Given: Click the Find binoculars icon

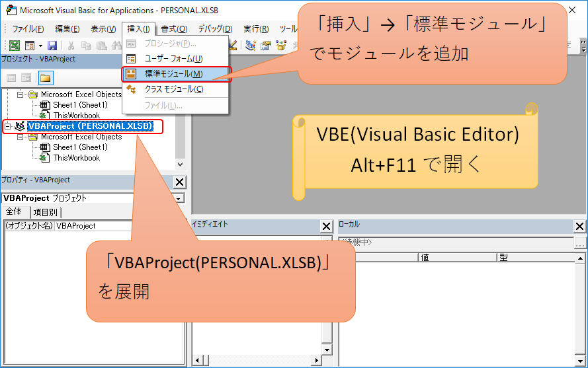Looking at the screenshot, I should click(116, 46).
